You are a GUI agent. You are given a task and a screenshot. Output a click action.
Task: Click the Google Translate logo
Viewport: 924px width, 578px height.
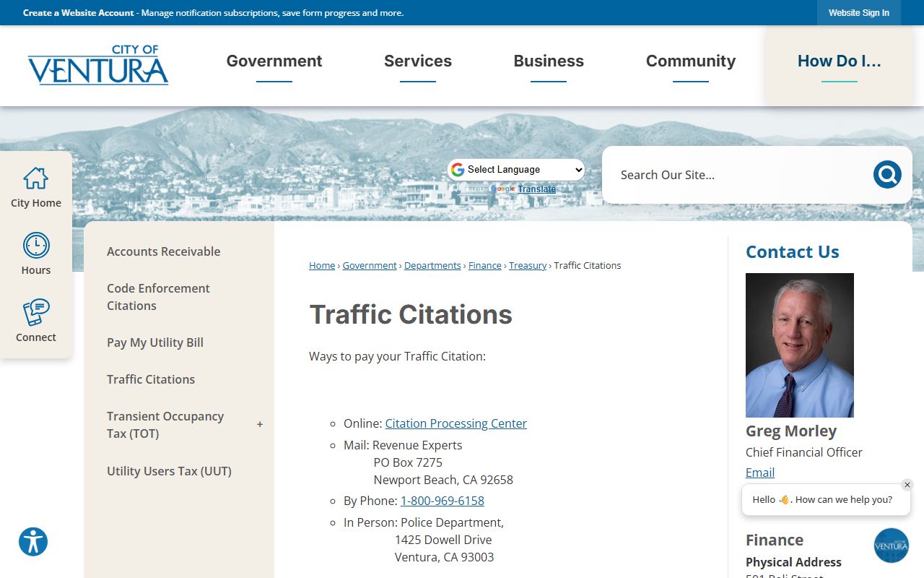coord(503,189)
